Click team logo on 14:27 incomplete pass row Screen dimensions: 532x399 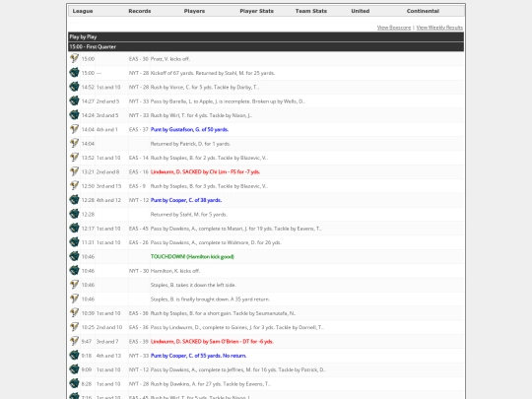[74, 101]
